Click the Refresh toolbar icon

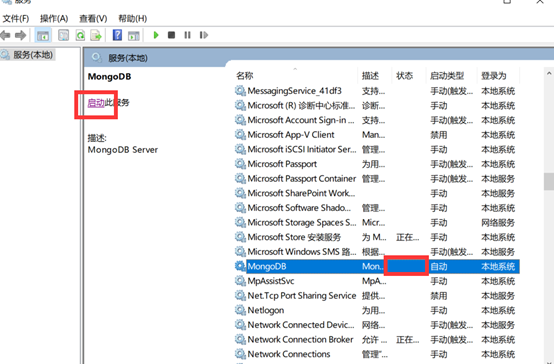pyautogui.click(x=80, y=35)
